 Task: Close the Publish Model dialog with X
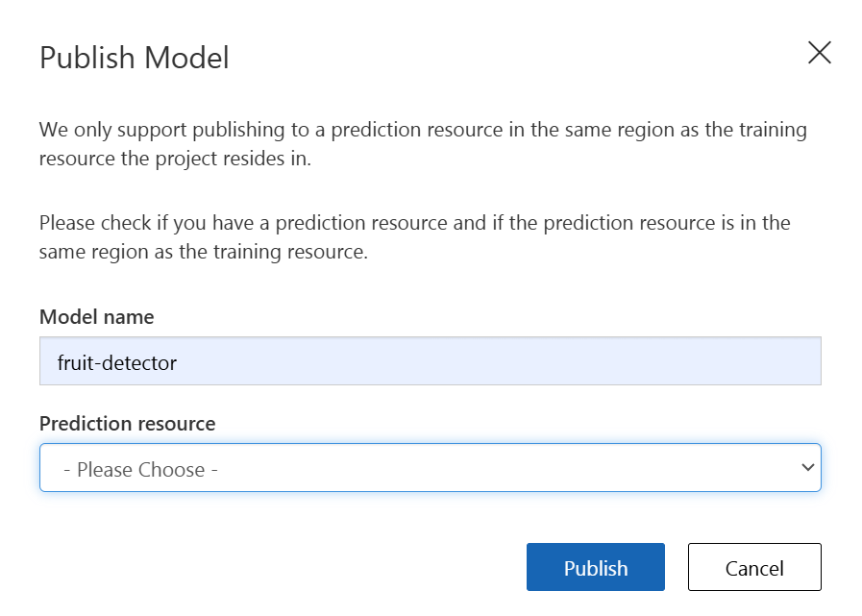click(x=819, y=53)
